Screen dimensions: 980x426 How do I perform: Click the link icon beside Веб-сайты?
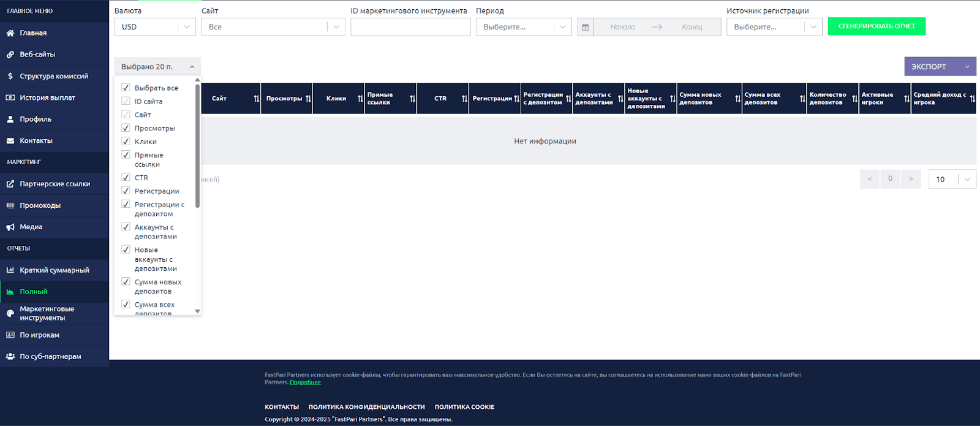tap(10, 55)
